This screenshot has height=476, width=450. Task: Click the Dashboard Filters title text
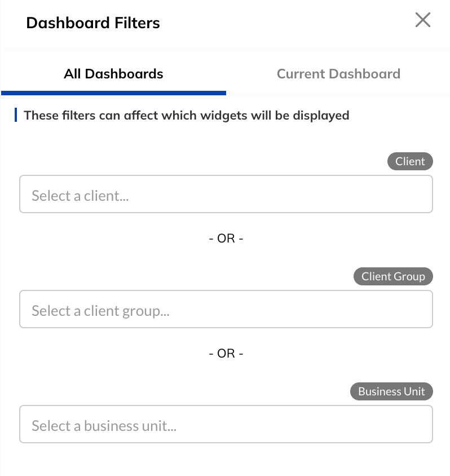point(92,23)
